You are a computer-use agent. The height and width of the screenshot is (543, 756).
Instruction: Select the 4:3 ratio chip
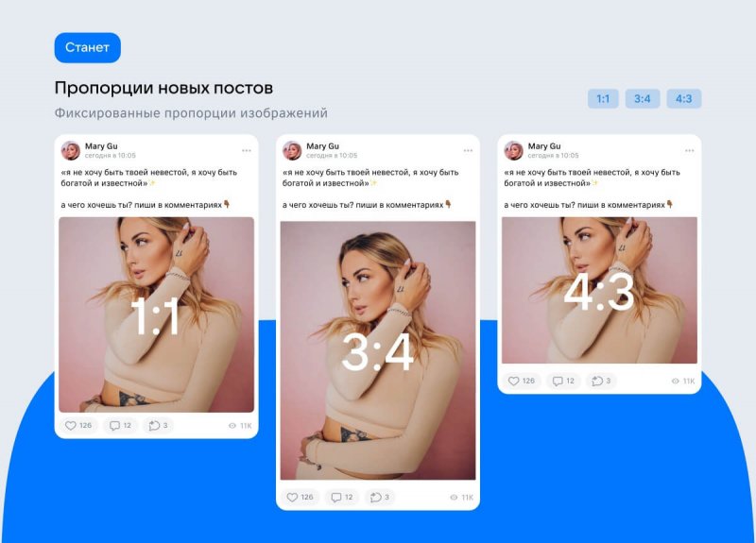683,99
